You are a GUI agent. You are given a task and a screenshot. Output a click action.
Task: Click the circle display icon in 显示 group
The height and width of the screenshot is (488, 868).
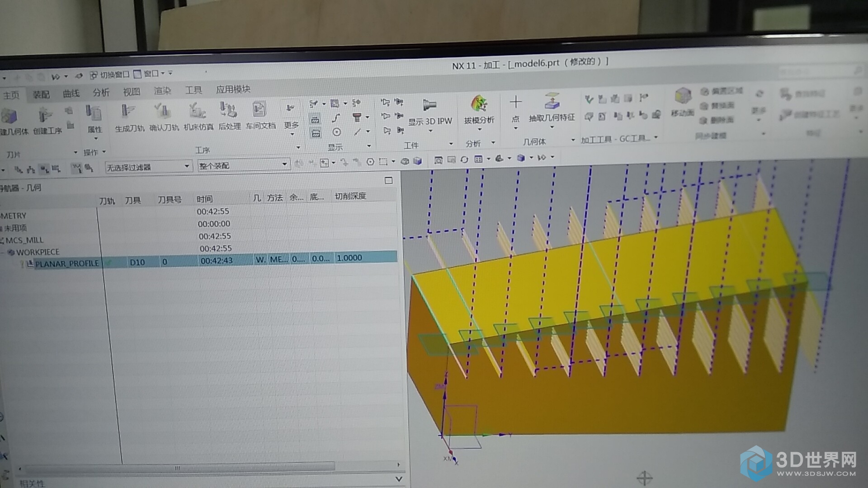[336, 132]
